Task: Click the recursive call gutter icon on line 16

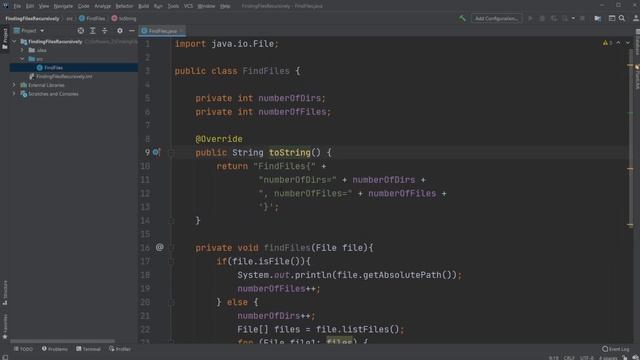Action: [x=160, y=247]
